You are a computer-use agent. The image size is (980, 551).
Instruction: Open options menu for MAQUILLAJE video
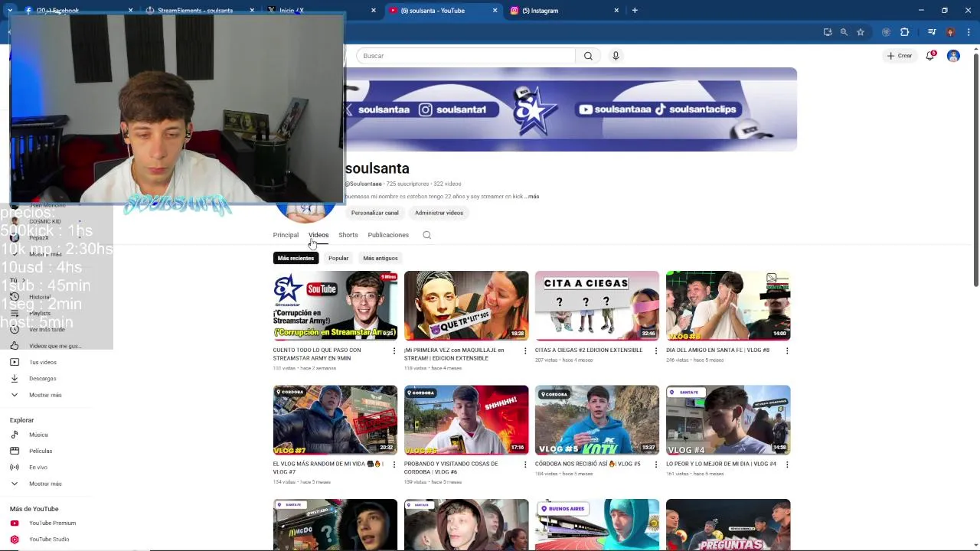[525, 350]
